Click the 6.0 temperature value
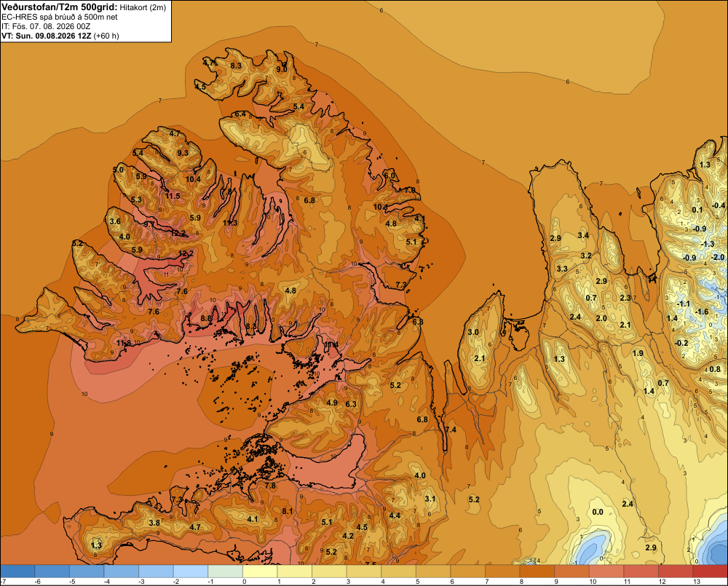728x586 pixels. pos(389,175)
